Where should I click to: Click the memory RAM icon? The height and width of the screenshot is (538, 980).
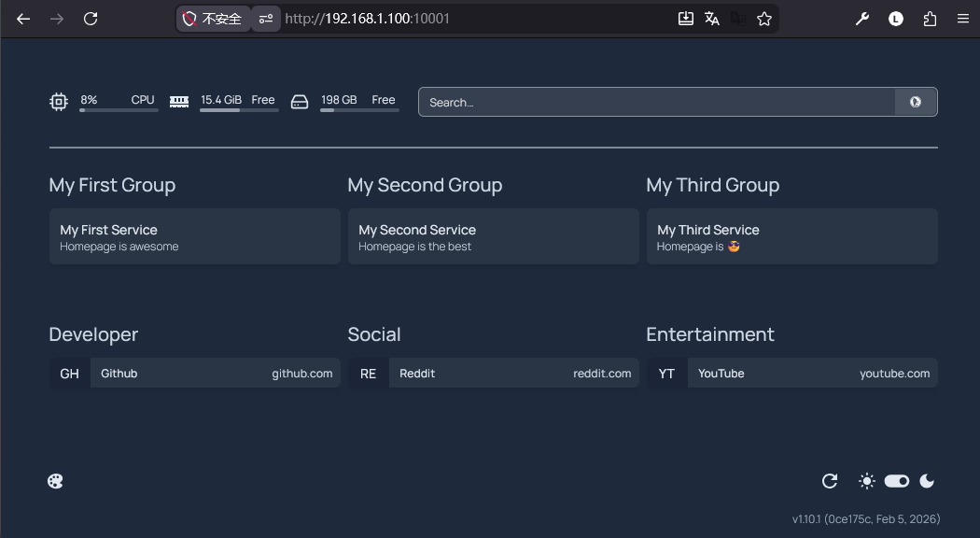click(x=179, y=102)
